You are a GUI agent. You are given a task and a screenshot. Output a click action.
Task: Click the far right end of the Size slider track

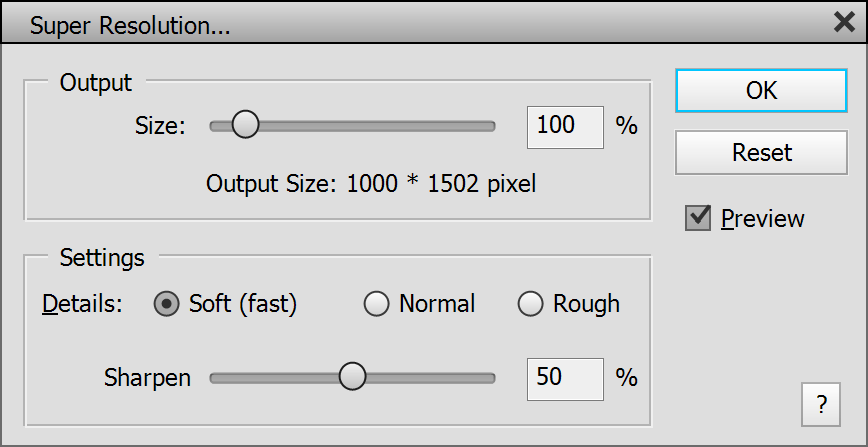point(491,126)
